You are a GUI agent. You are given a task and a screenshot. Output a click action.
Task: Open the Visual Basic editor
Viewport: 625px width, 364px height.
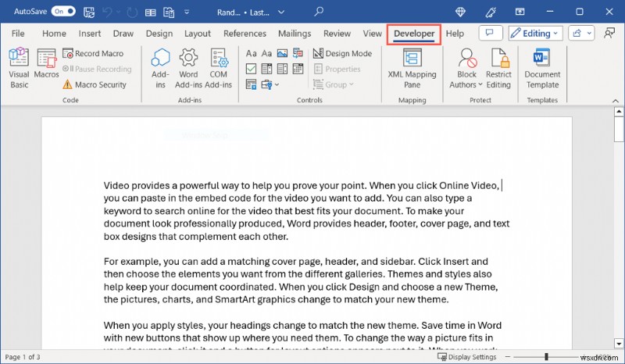click(x=19, y=68)
